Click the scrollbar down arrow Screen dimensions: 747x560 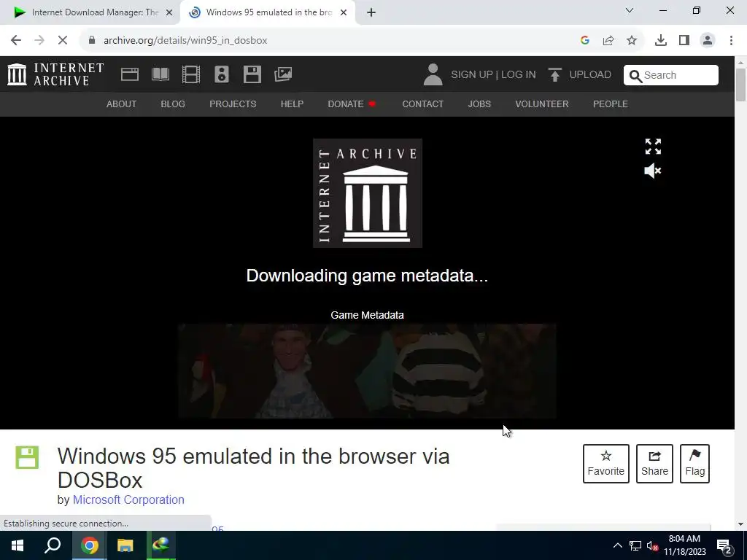(740, 524)
